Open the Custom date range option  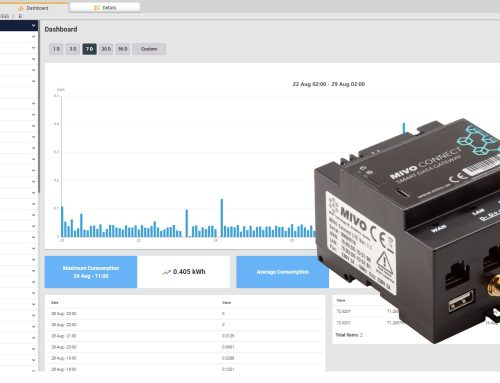149,49
